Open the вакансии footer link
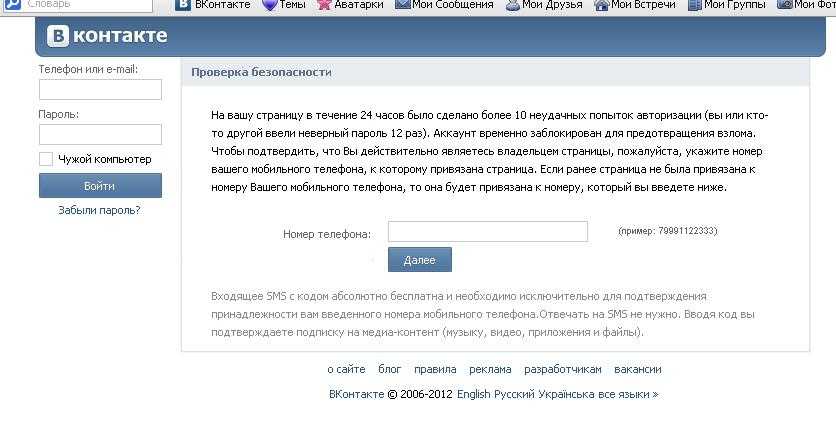 [x=638, y=369]
